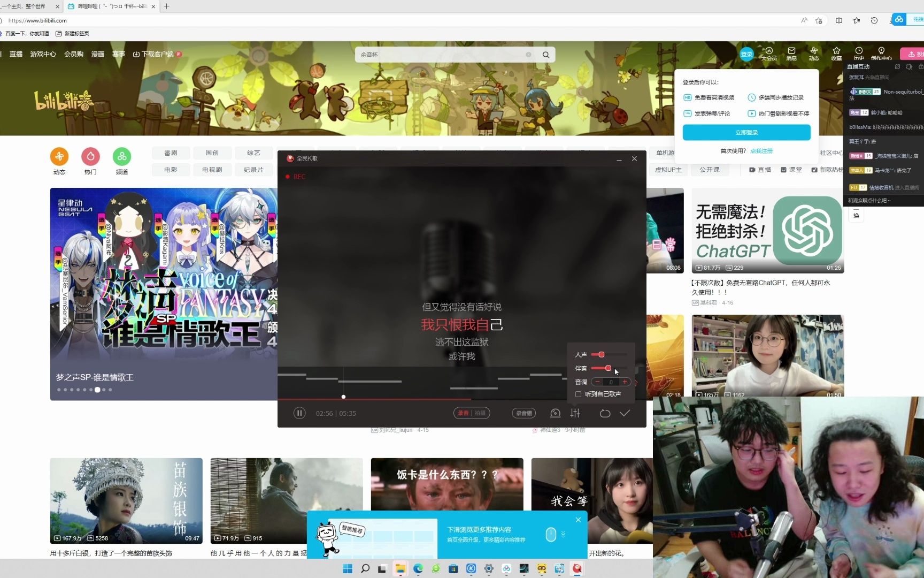Select the 公开课 category tab
This screenshot has width=924, height=578.
click(x=710, y=170)
